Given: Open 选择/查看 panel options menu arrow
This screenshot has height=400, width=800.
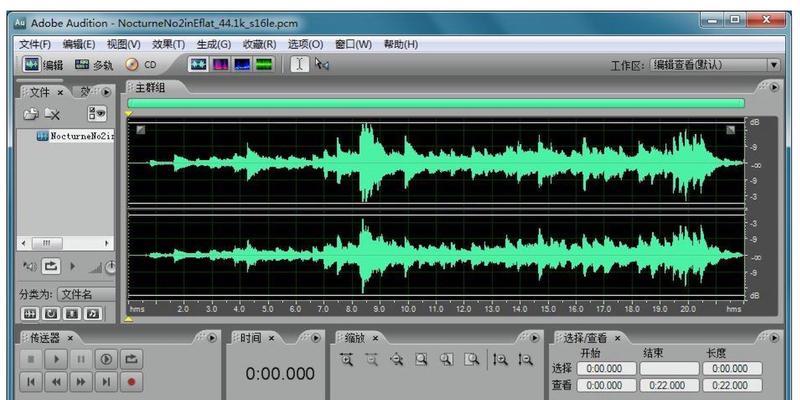Looking at the screenshot, I should coord(774,338).
